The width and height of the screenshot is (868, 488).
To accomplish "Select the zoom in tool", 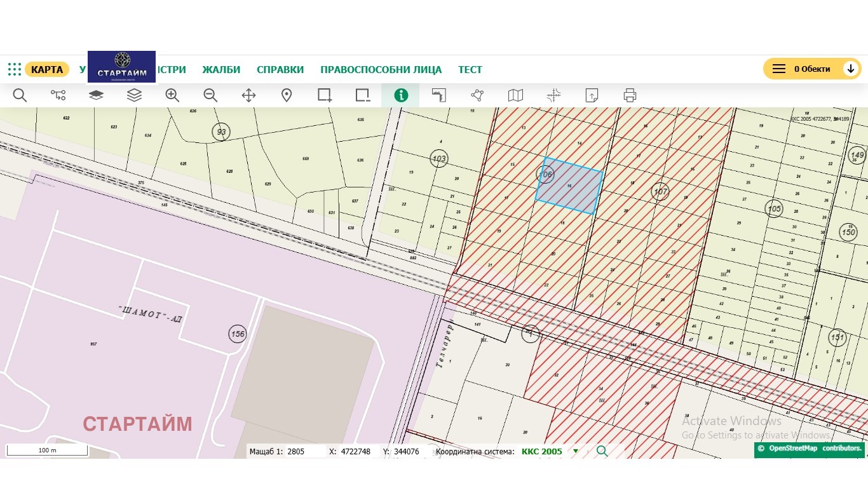I will [172, 95].
